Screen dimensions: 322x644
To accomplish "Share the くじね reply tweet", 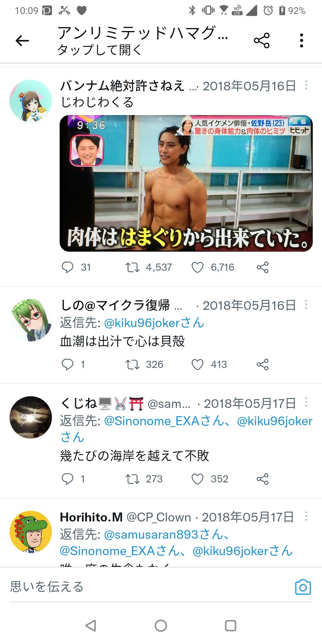I will tap(263, 479).
